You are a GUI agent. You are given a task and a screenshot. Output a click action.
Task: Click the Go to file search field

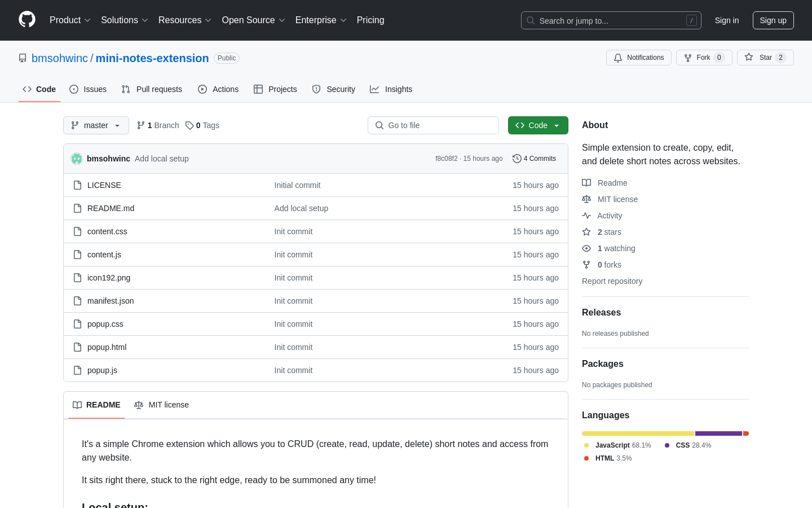[x=433, y=125]
